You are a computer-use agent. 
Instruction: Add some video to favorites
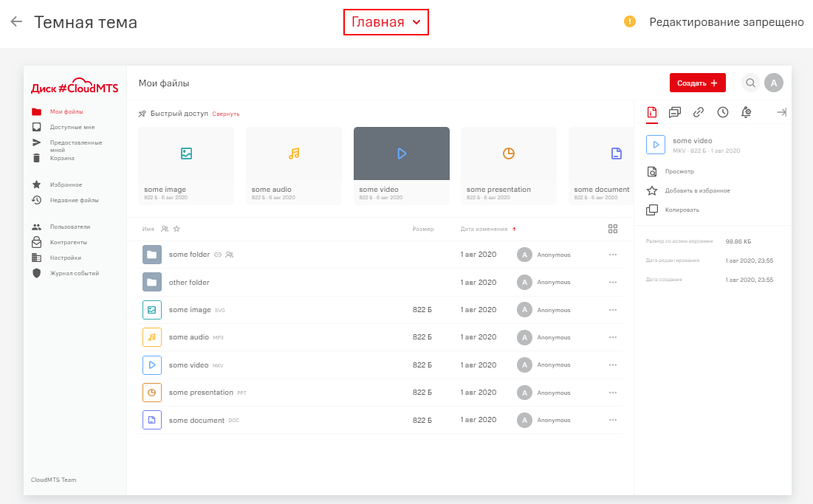[x=687, y=190]
